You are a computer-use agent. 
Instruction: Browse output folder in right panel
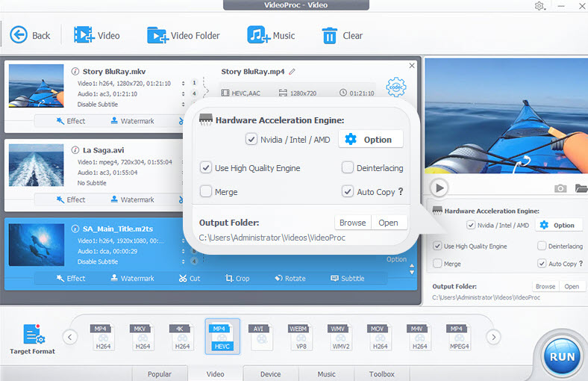pyautogui.click(x=545, y=286)
